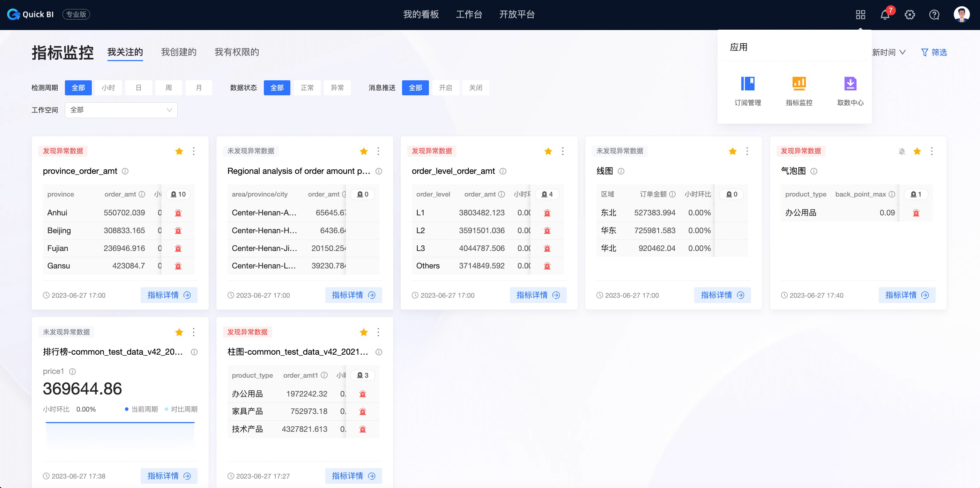The image size is (980, 488).
Task: Click the alarm icon in the Anhui row
Action: click(178, 213)
